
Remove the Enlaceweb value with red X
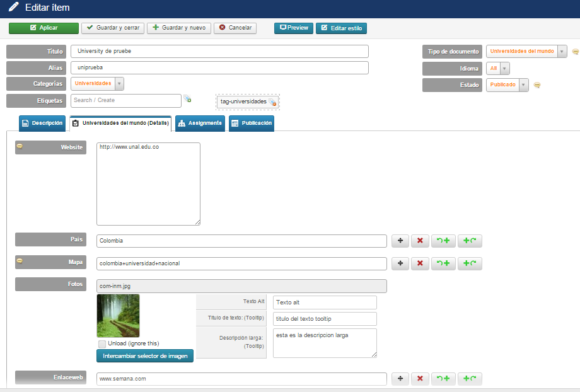click(420, 379)
